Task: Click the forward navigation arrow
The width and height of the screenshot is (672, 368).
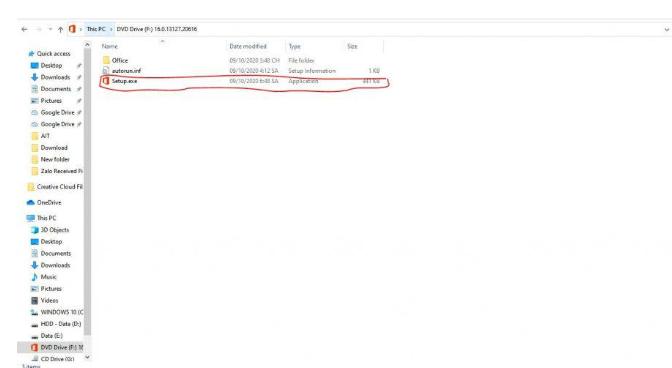Action: (39, 29)
